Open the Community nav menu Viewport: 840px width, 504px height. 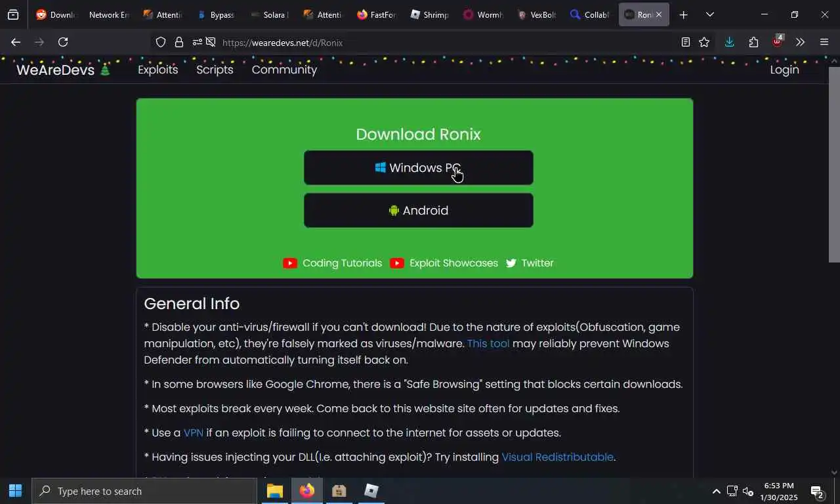[x=284, y=70]
